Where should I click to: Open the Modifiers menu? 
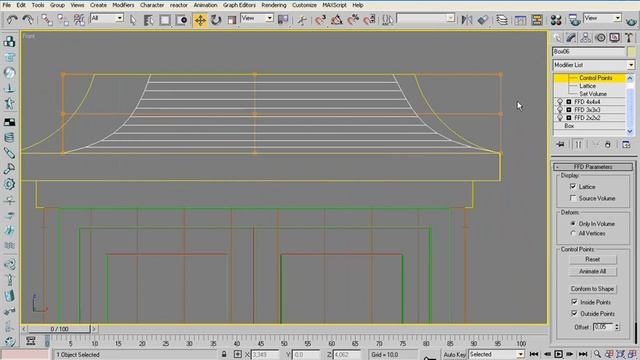tap(123, 5)
